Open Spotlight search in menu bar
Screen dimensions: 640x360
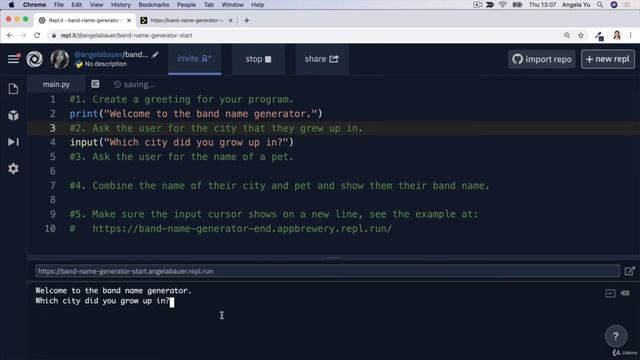point(600,4)
